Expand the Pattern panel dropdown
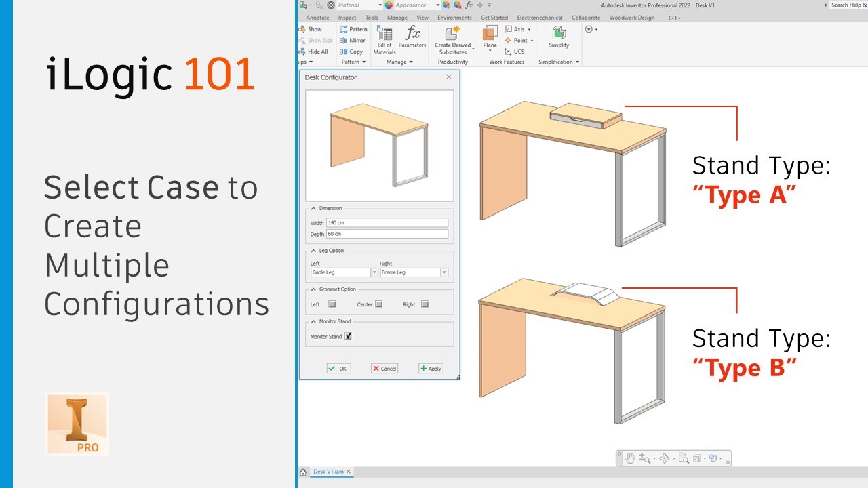 point(364,62)
